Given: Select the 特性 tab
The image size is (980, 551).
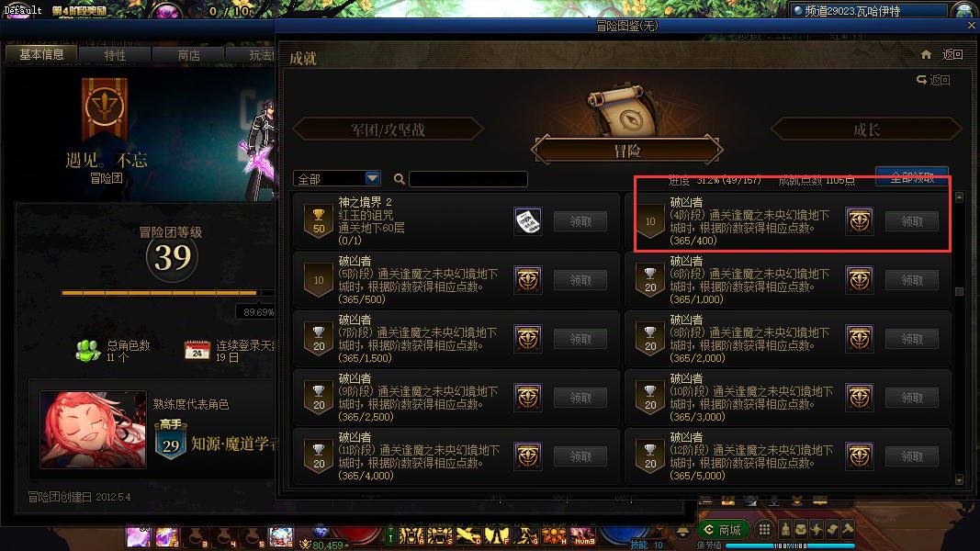Looking at the screenshot, I should point(115,56).
